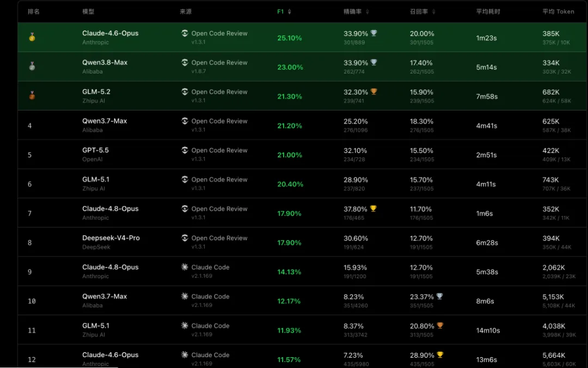
Task: Click the sort arrows next to 召回率
Action: tap(434, 11)
